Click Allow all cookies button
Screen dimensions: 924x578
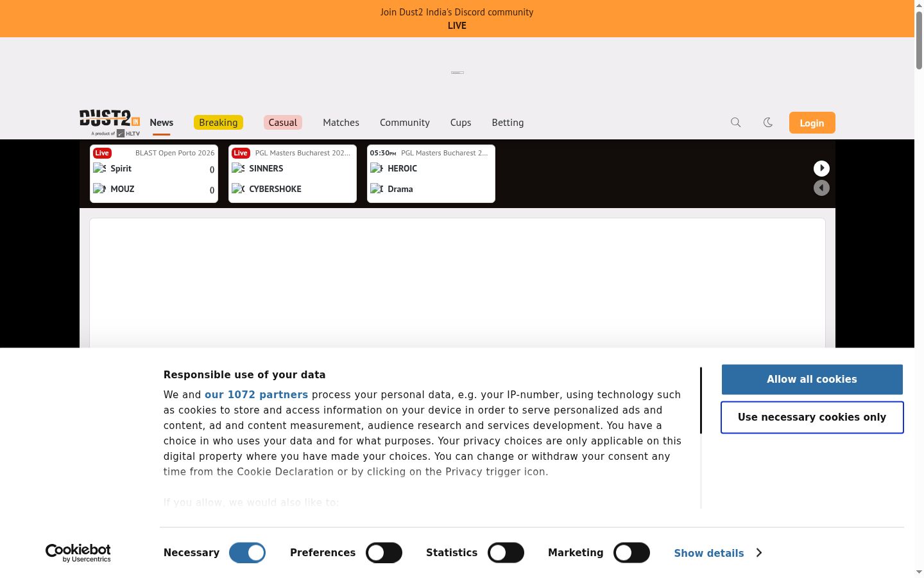[x=812, y=380]
